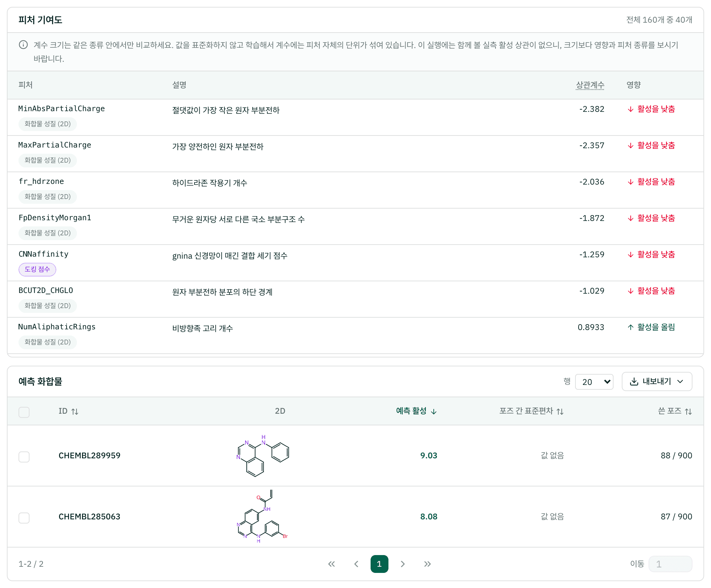Viewport: 711px width, 588px height.
Task: Click the 2D structure of CHEMBL285063
Action: coord(263,517)
